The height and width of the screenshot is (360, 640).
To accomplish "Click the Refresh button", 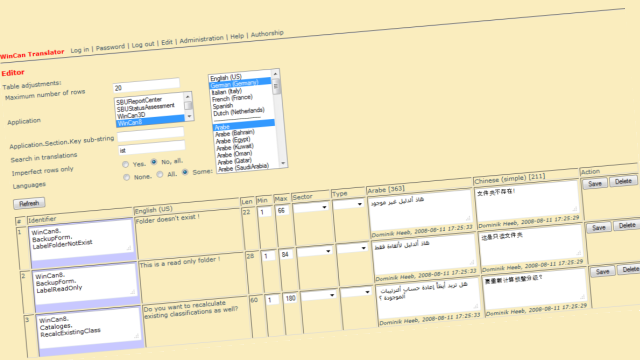I will click(29, 203).
